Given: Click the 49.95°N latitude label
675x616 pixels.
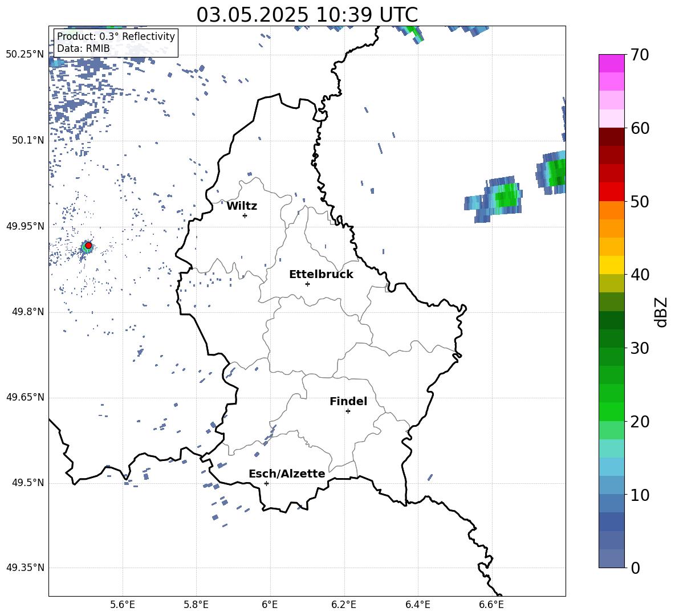Looking at the screenshot, I should (x=25, y=226).
